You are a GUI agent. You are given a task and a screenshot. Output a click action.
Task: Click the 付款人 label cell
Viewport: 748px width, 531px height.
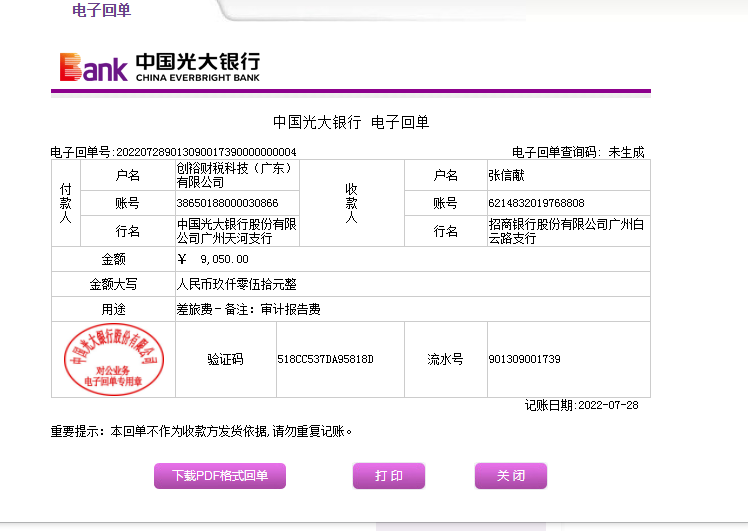[66, 203]
